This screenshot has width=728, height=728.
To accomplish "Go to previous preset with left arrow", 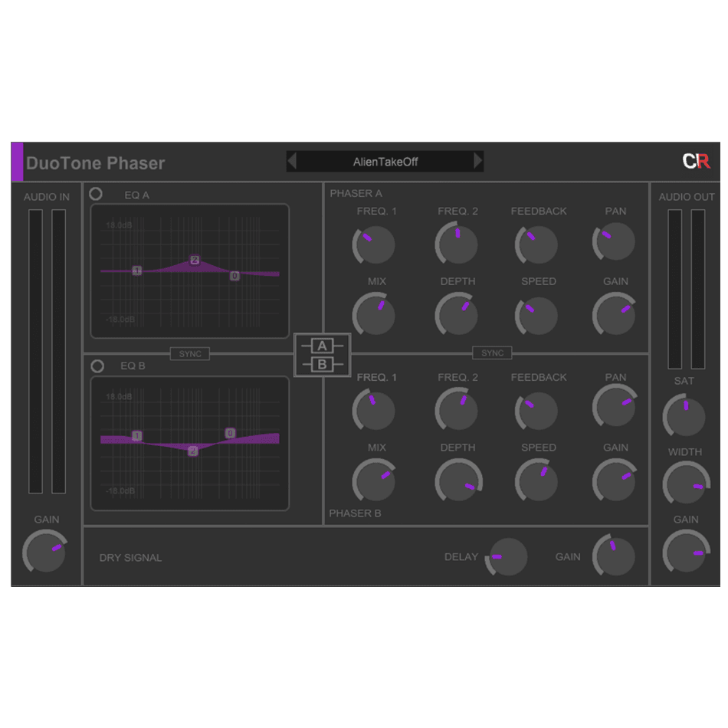I will 291,161.
